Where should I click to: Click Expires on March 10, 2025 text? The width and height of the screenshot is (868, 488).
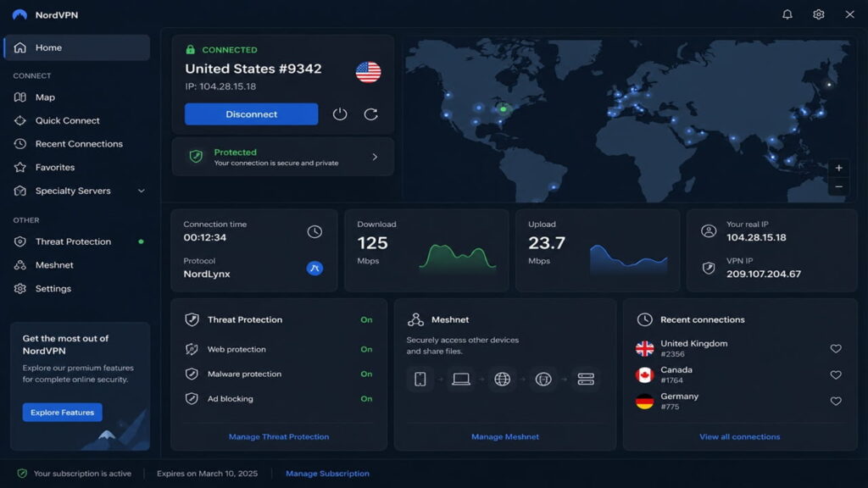pyautogui.click(x=207, y=474)
